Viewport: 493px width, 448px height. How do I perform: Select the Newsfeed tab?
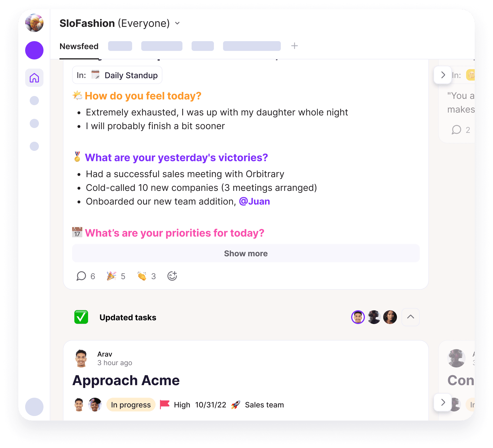(x=79, y=46)
